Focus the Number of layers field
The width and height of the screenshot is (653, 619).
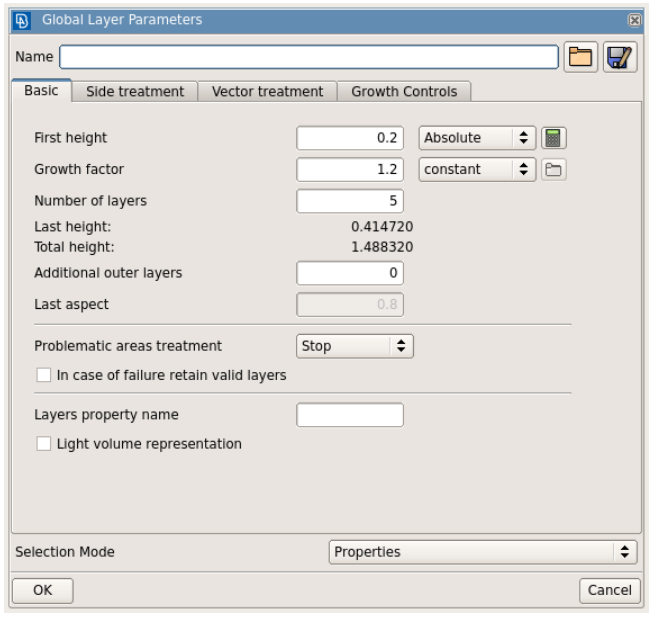350,201
